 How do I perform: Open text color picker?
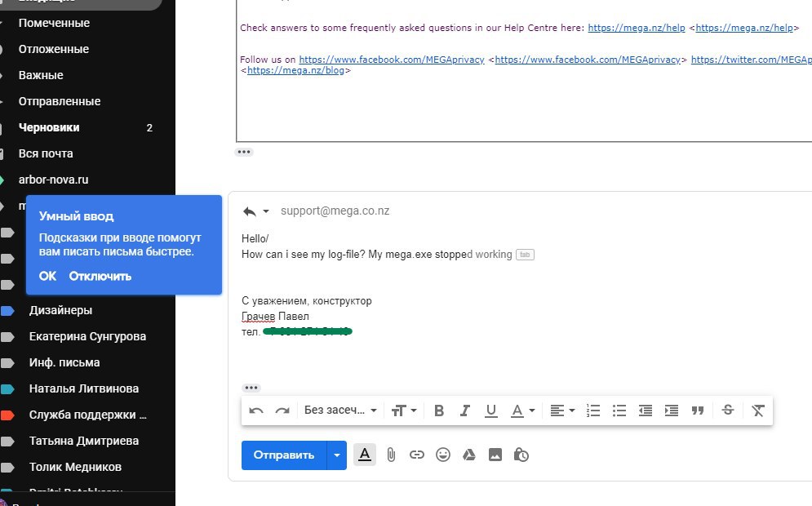tap(522, 411)
